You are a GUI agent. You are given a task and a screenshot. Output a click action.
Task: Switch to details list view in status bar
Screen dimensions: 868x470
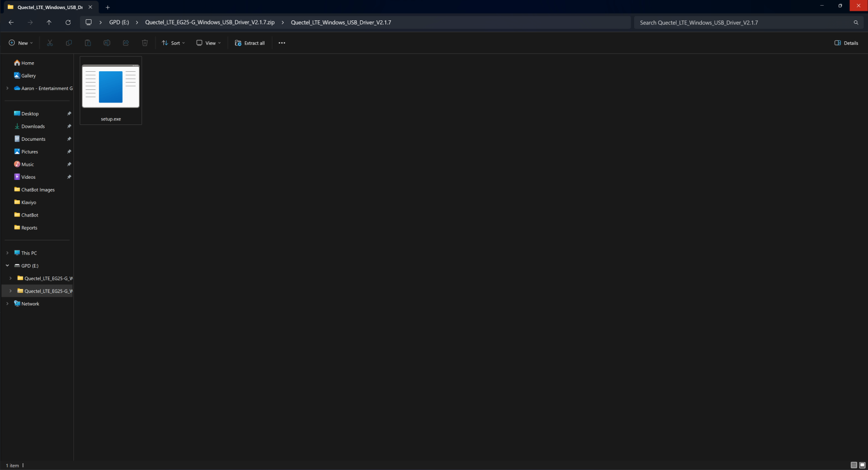pyautogui.click(x=853, y=465)
